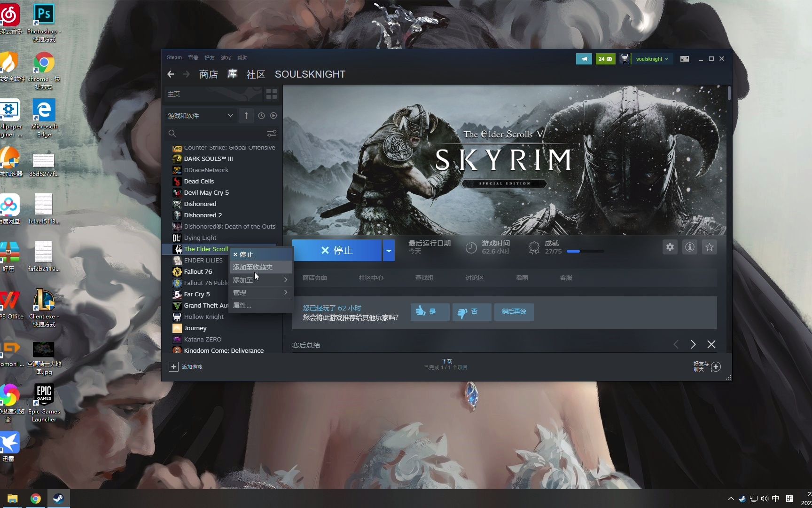Click the library page vertical scrollbar
The width and height of the screenshot is (812, 508).
point(729,93)
